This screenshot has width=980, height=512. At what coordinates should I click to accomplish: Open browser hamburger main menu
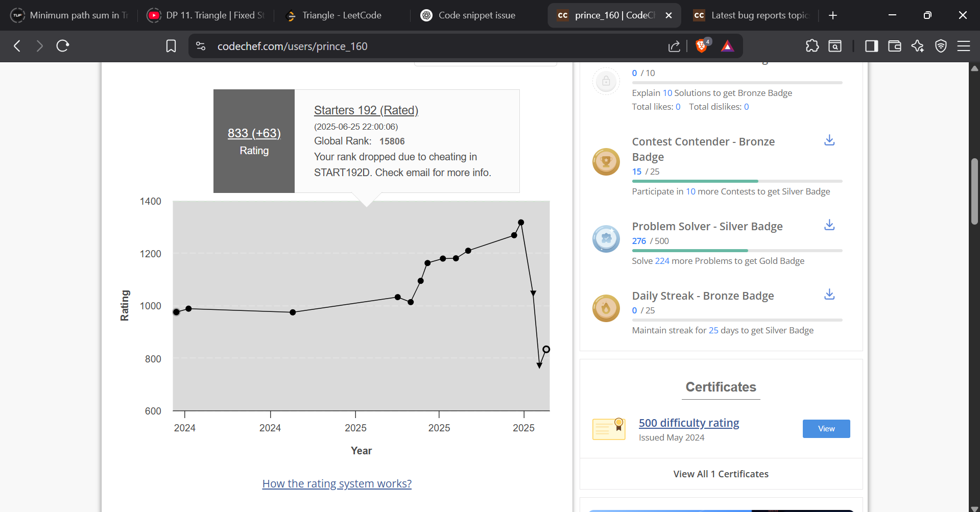[964, 46]
